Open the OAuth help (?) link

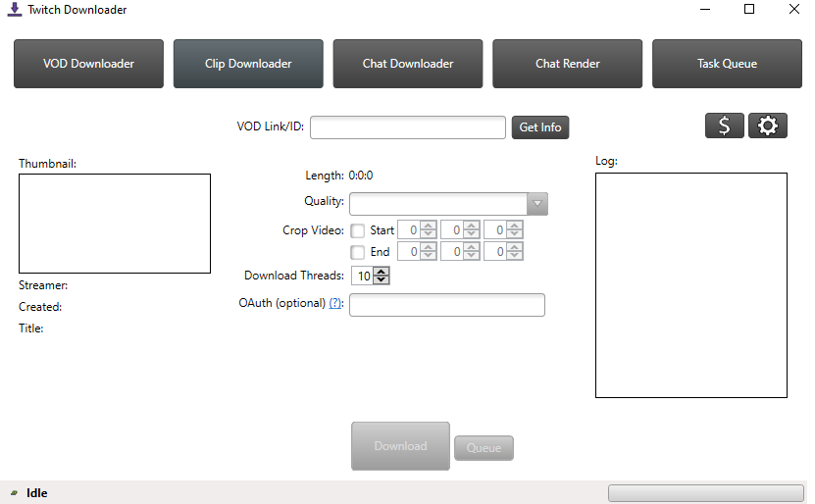[335, 304]
